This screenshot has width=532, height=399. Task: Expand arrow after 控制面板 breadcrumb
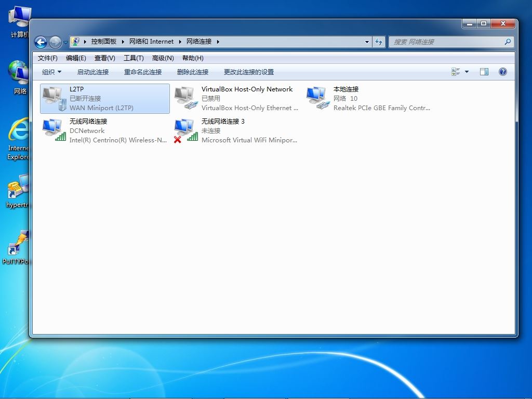point(123,42)
